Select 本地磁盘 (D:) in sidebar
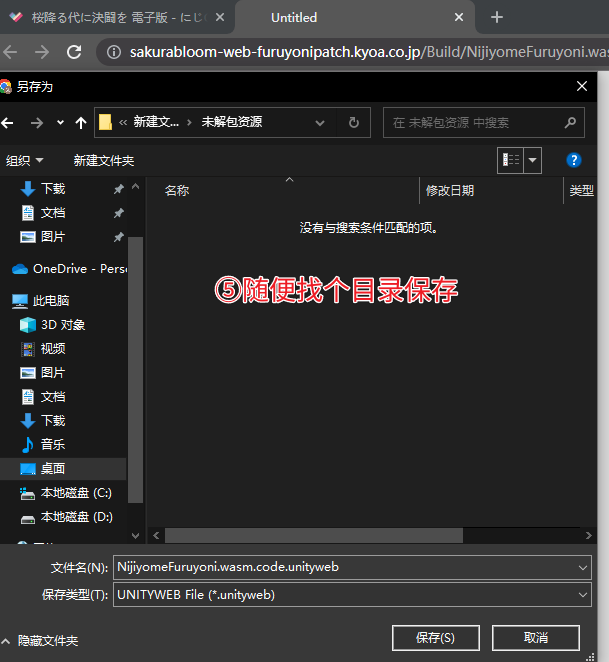 (65, 517)
